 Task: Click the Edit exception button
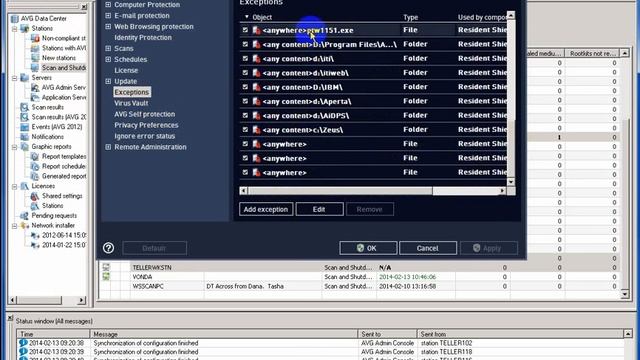319,209
